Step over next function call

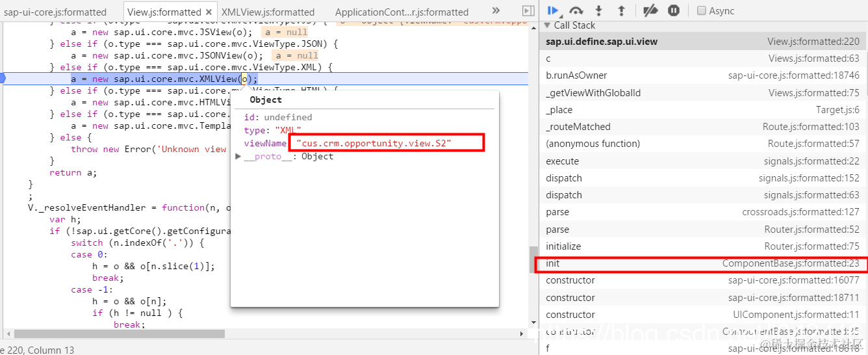[x=576, y=10]
